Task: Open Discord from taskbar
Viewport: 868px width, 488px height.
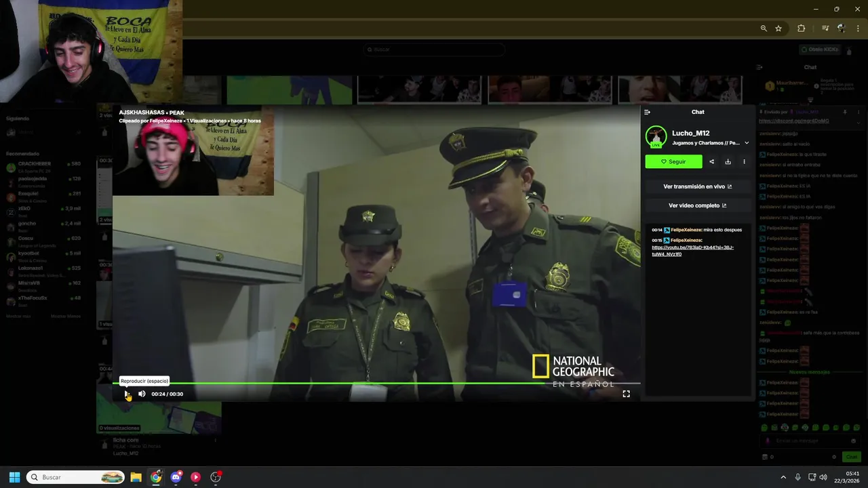Action: point(176,477)
